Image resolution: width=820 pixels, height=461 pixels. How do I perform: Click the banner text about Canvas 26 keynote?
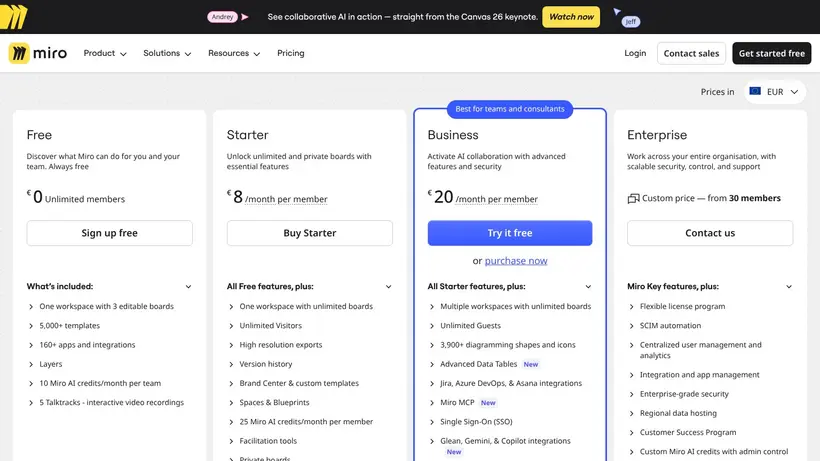point(403,17)
